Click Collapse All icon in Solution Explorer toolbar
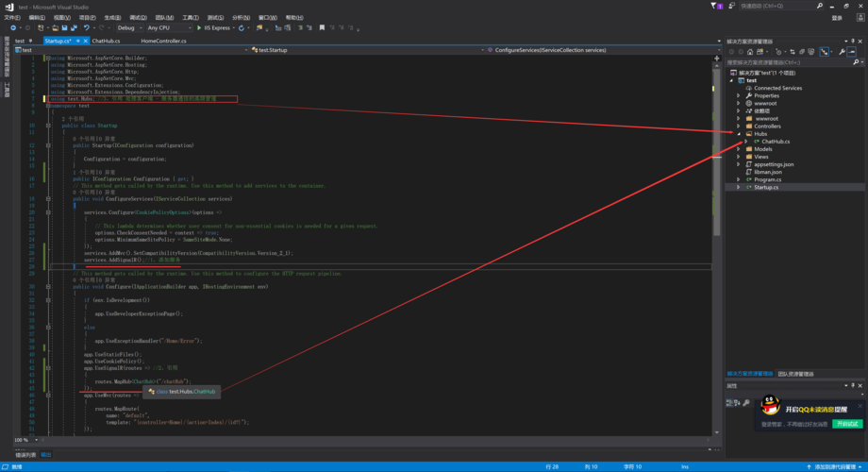 click(802, 52)
